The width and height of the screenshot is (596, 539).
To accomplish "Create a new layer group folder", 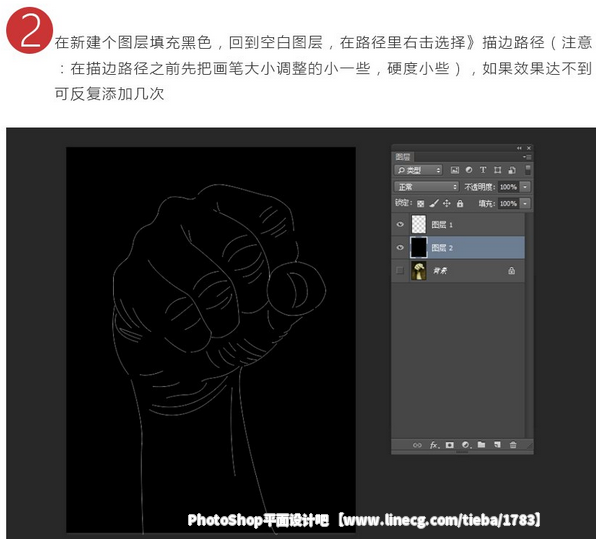I will (x=482, y=445).
